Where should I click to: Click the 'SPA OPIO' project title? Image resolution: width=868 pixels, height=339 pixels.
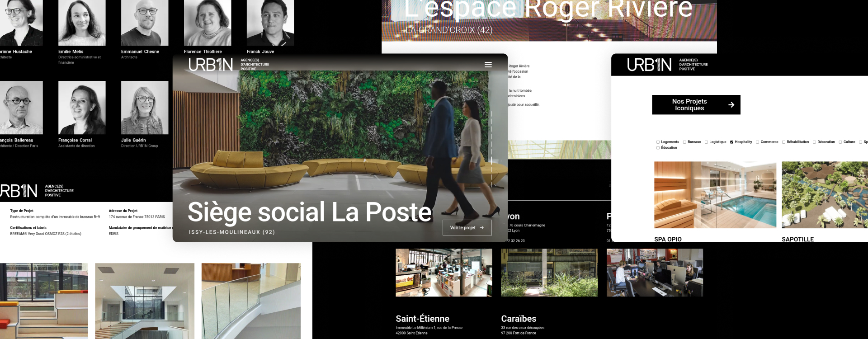668,239
